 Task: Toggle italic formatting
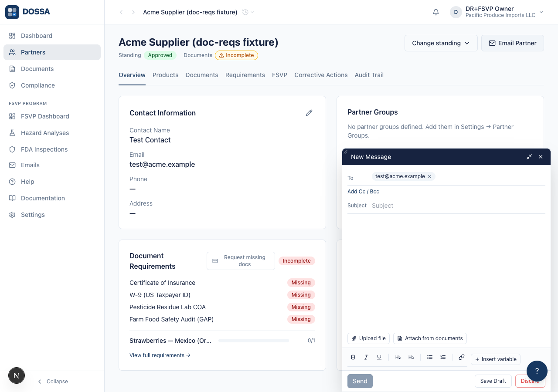click(x=366, y=357)
